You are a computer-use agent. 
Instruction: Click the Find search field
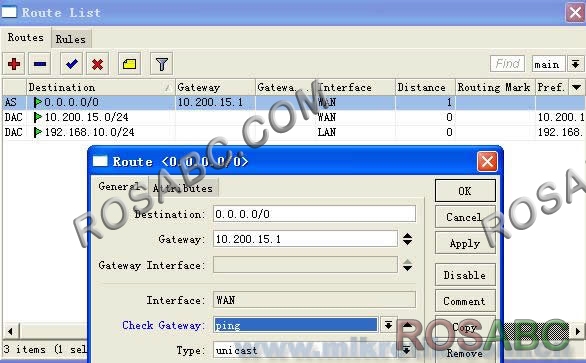tap(508, 64)
